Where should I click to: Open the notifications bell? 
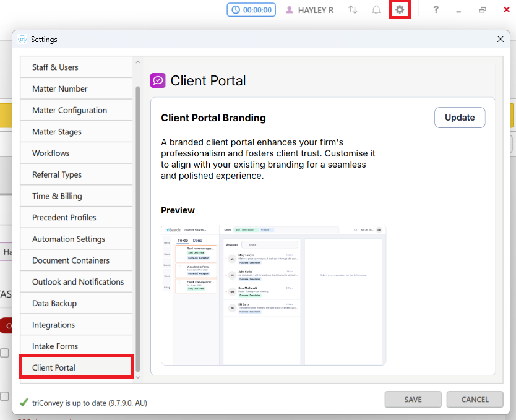tap(376, 10)
